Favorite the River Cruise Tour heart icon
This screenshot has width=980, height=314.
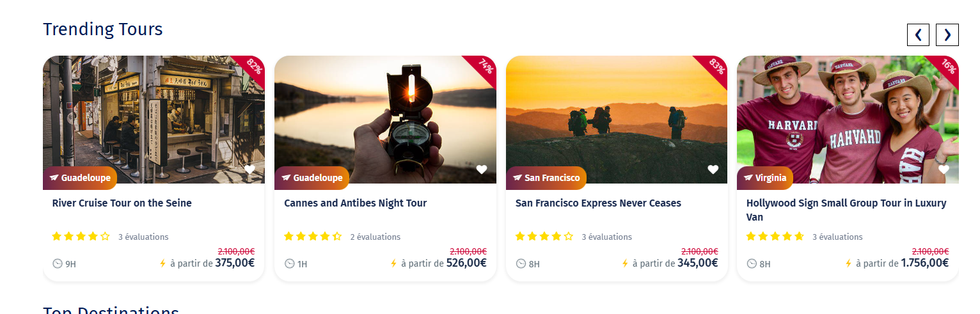(x=249, y=169)
